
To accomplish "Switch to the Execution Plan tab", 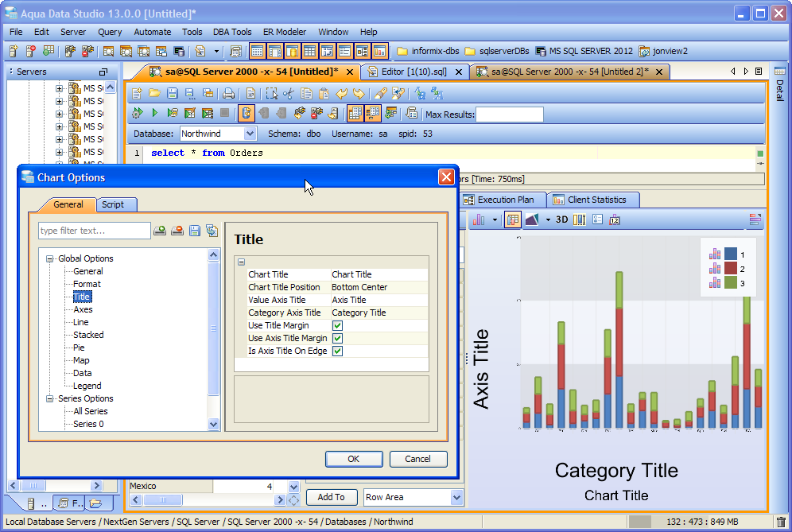I will [x=503, y=200].
